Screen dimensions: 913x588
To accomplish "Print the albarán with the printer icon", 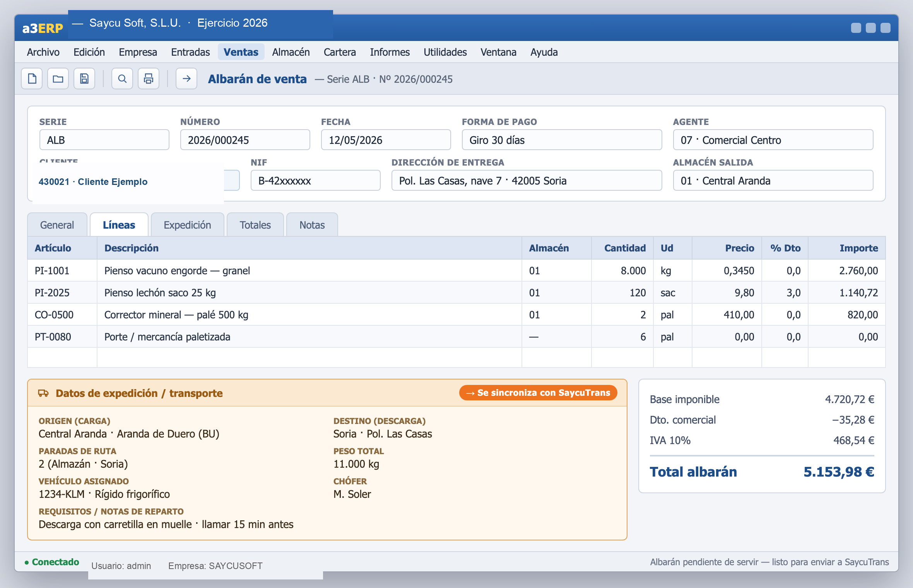I will pos(149,79).
